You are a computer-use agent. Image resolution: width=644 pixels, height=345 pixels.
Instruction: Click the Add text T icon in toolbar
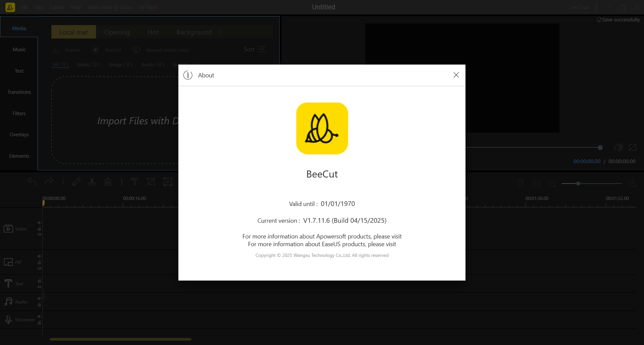click(135, 182)
